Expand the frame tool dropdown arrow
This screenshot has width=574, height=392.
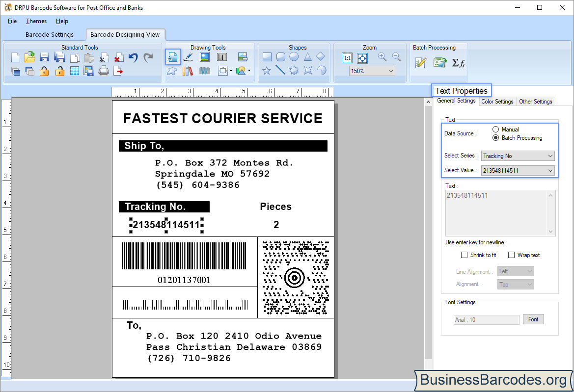(231, 71)
